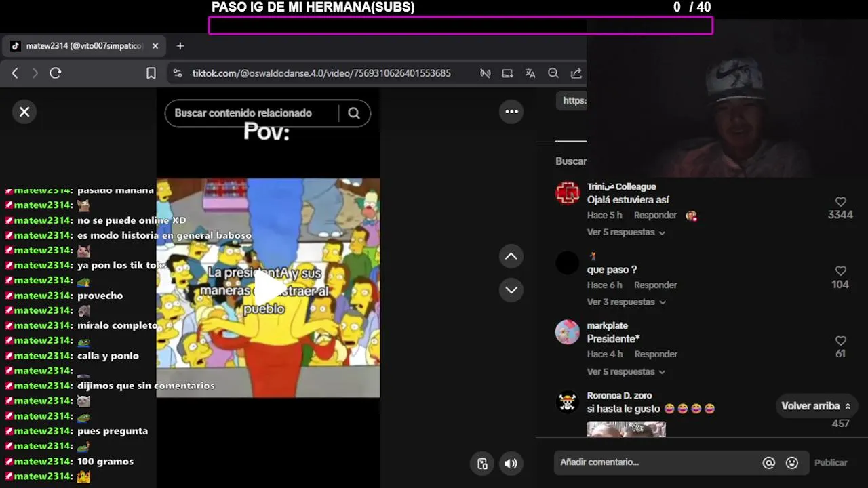Click the Buscar tab in comments panel
Viewport: 868px width, 488px height.
click(571, 161)
